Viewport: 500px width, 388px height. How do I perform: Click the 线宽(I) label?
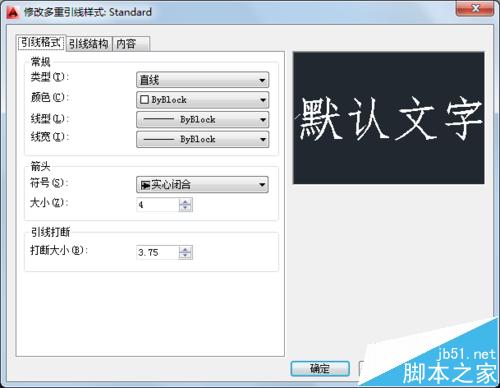click(x=49, y=137)
